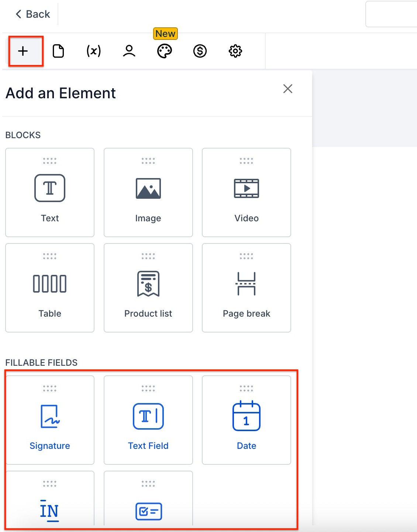This screenshot has height=532, width=417.
Task: Open the document pages icon in toolbar
Action: coord(58,51)
